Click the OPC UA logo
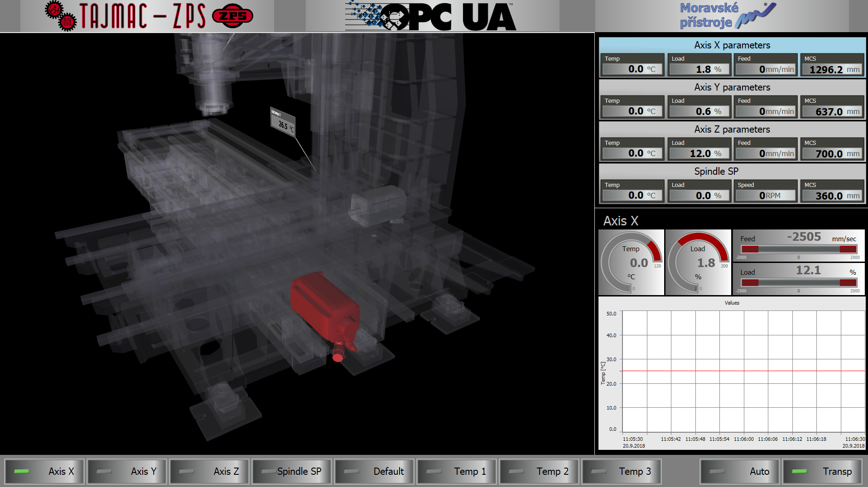 [x=431, y=16]
